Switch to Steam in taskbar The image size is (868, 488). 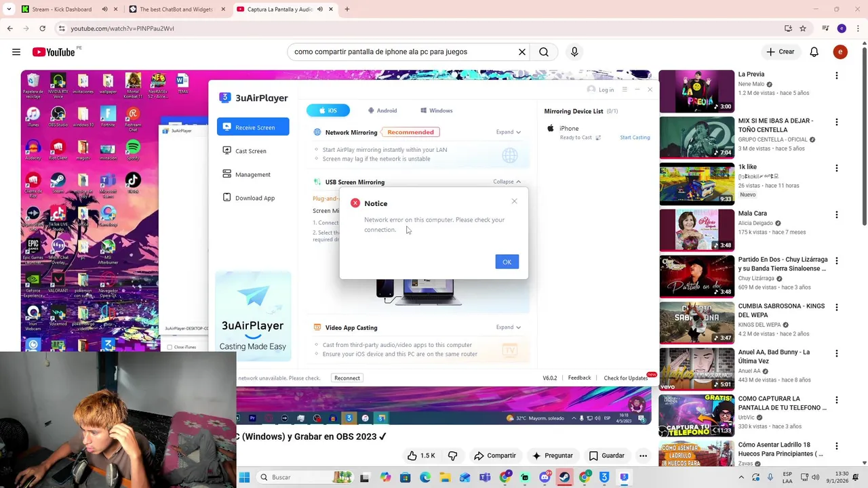click(x=564, y=477)
